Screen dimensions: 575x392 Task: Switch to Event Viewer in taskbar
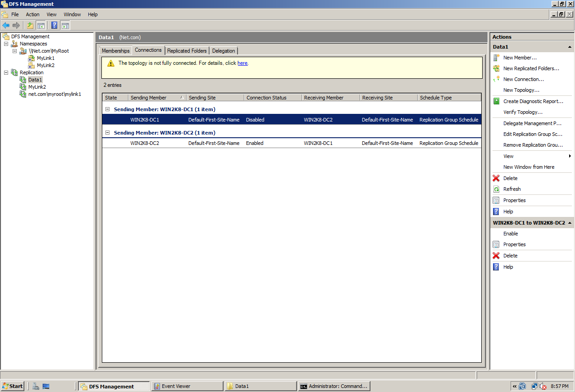point(187,386)
